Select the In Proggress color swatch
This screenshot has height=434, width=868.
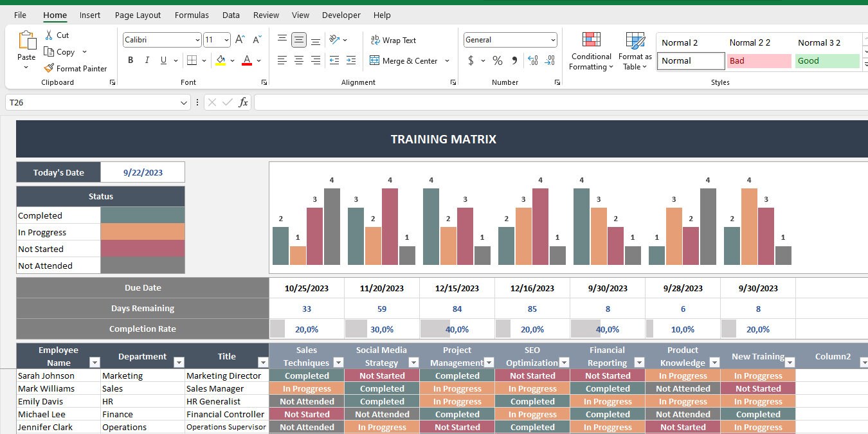pos(143,232)
